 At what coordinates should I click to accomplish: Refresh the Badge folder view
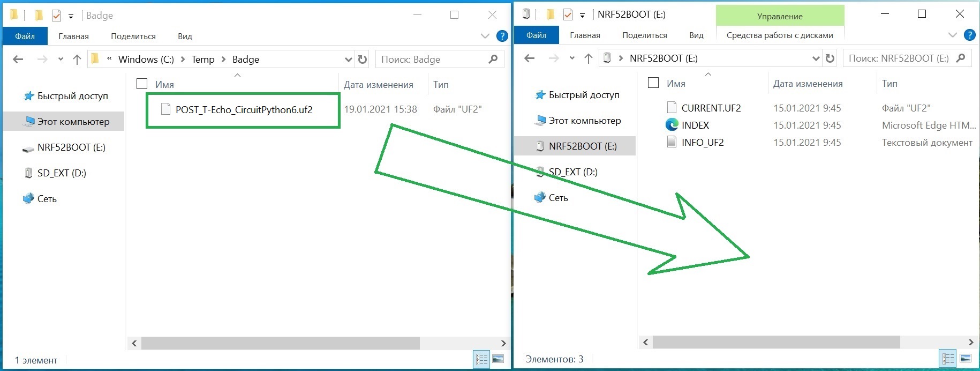coord(363,60)
